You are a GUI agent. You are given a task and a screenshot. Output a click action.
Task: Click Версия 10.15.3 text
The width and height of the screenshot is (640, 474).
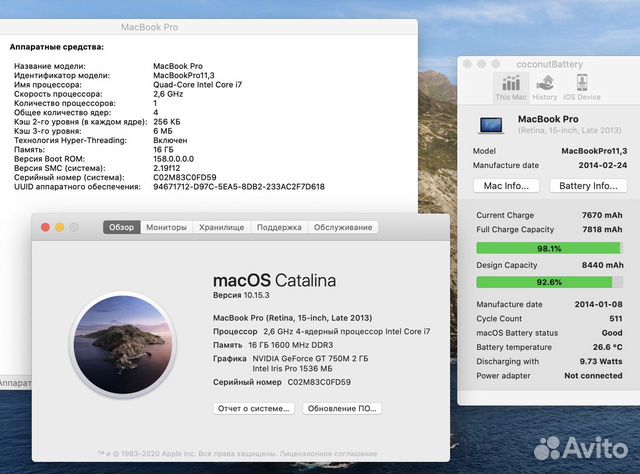pos(241,295)
